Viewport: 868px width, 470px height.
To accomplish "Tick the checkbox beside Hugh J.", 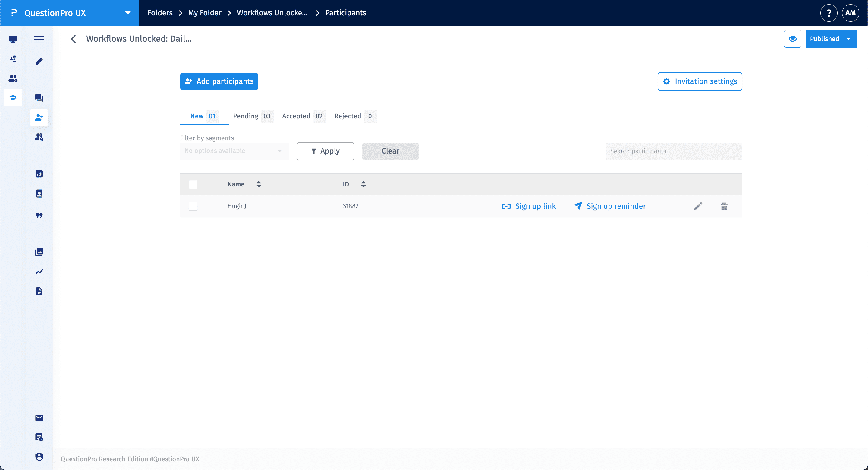I will tap(193, 206).
